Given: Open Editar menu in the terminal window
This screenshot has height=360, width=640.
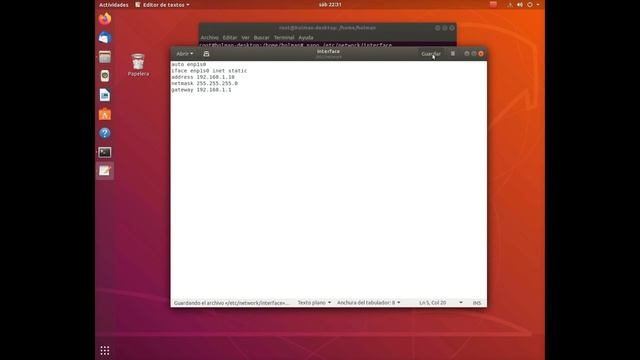Looking at the screenshot, I should (x=230, y=38).
